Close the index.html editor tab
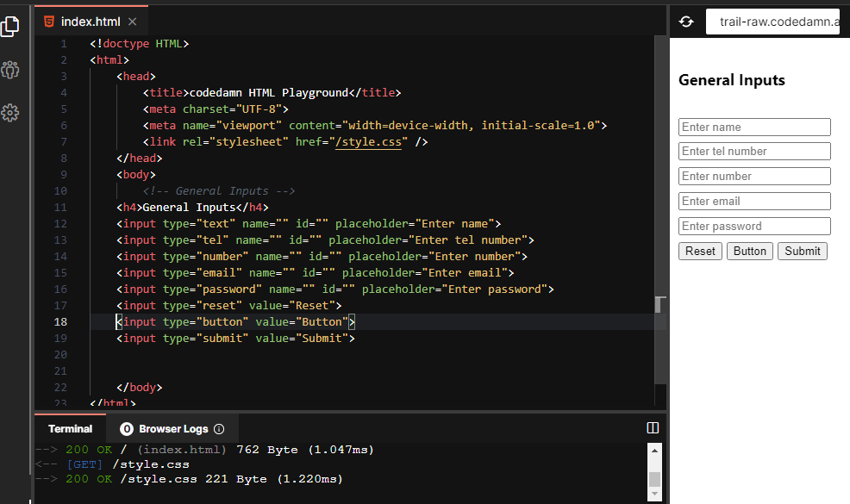Image resolution: width=850 pixels, height=504 pixels. coord(132,22)
